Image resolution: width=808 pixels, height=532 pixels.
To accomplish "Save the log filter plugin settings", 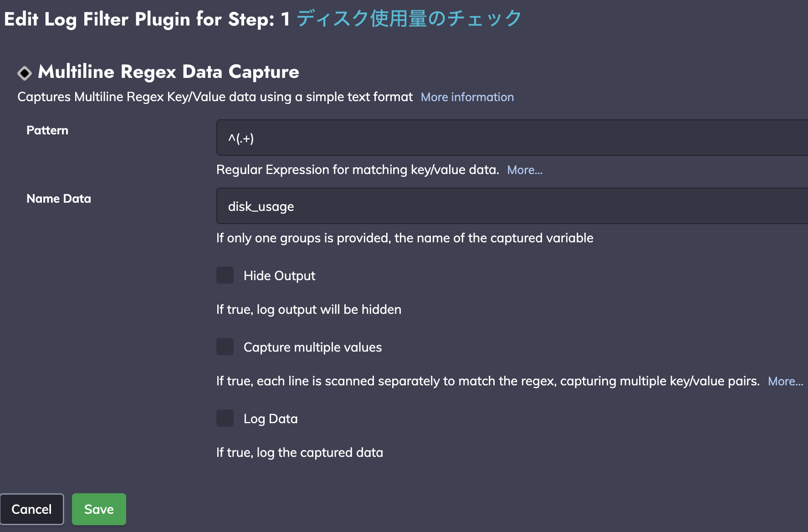I will [x=99, y=509].
